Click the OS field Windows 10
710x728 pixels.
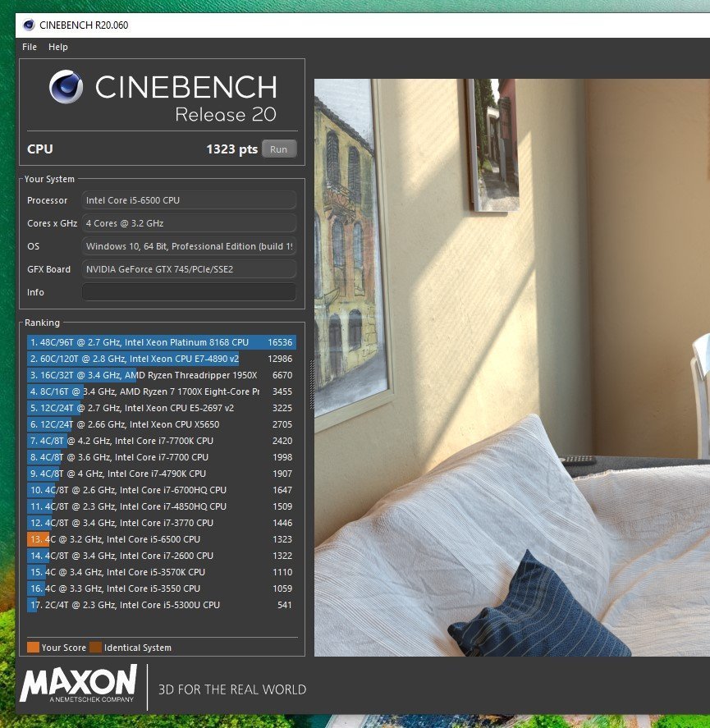click(x=189, y=246)
